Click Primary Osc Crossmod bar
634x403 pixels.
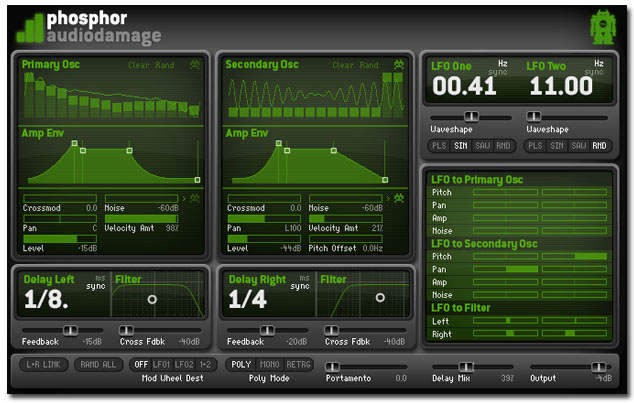(60, 198)
